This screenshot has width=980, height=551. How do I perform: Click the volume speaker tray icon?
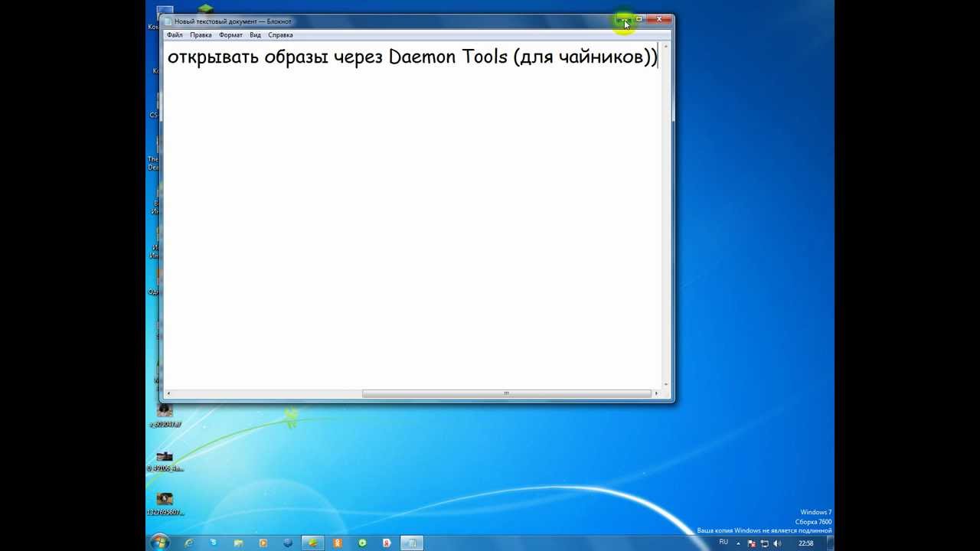[x=776, y=543]
